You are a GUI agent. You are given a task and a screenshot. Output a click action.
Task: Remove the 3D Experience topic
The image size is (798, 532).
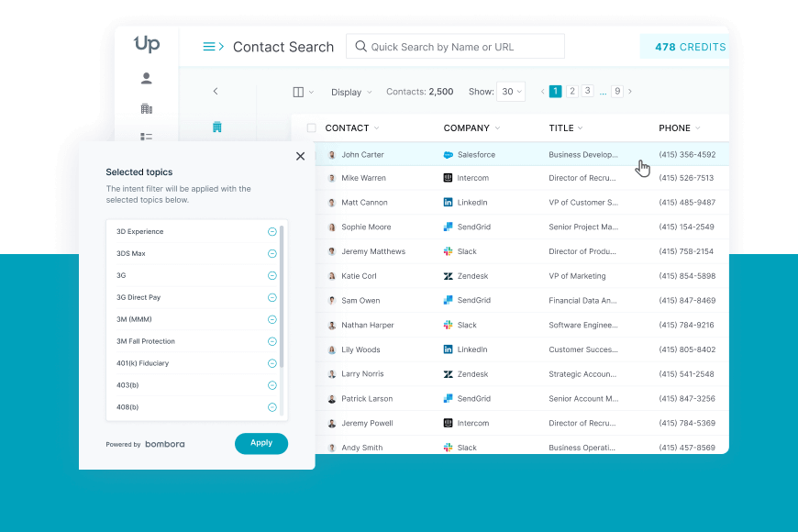pos(272,231)
